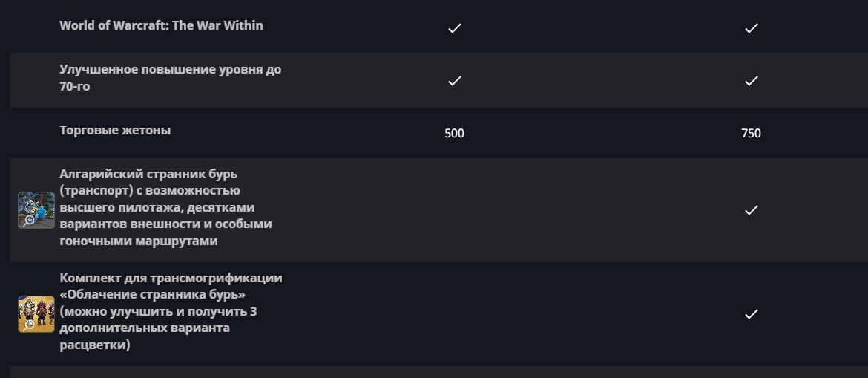Click magnifier icon on transmog set thumbnail
This screenshot has height=378, width=868.
pos(29,325)
